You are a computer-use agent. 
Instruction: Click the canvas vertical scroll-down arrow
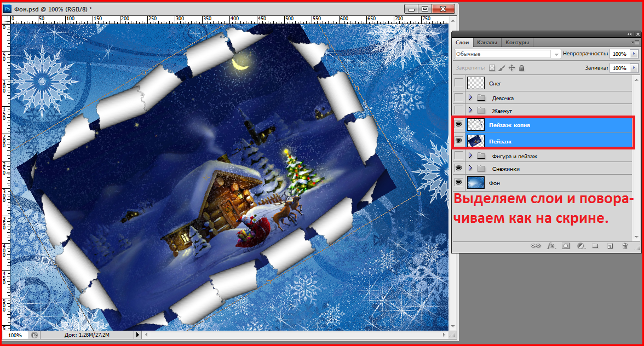453,327
